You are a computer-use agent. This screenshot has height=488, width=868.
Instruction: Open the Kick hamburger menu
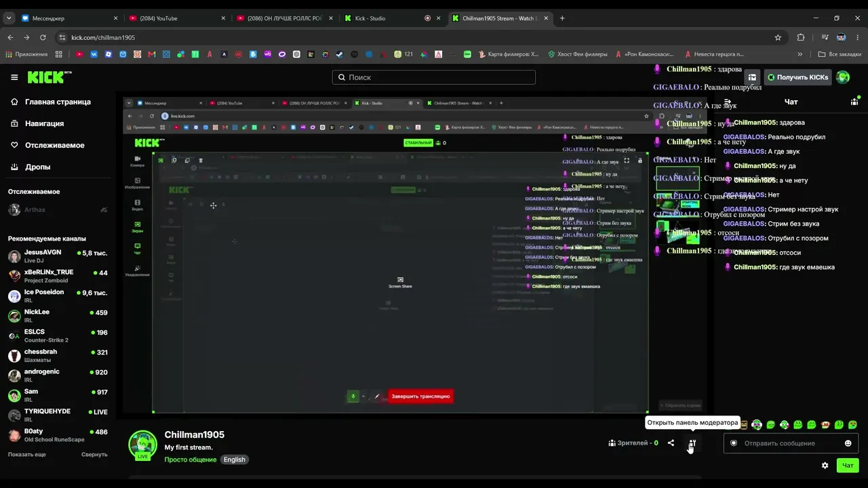click(14, 77)
